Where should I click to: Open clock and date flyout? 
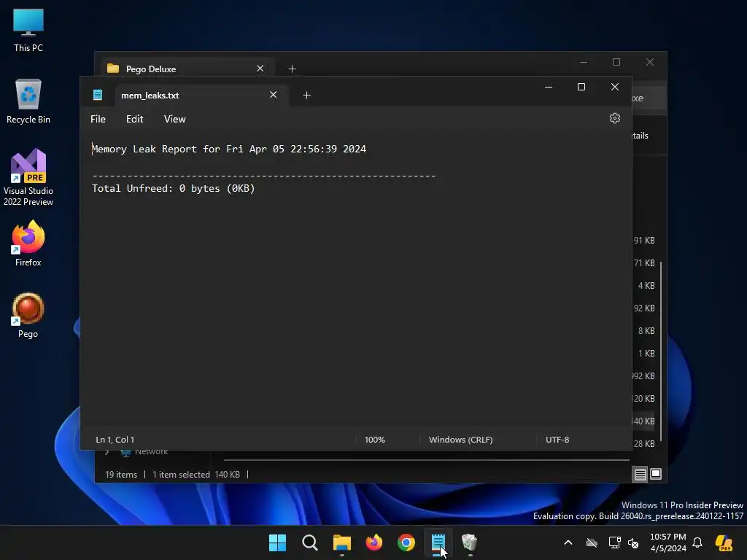[x=668, y=542]
